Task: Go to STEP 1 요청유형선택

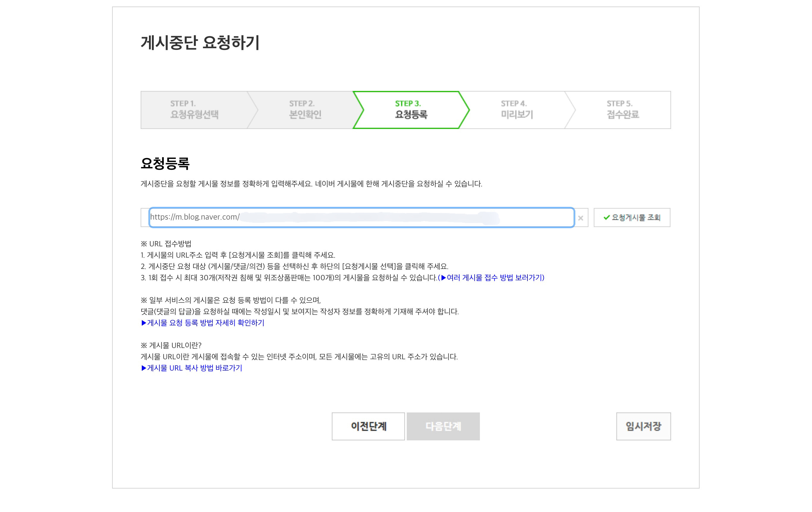Action: tap(194, 110)
